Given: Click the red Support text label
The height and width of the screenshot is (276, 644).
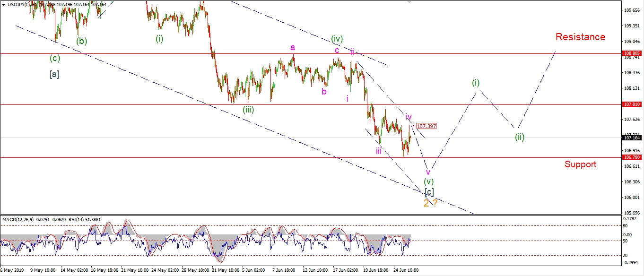Looking at the screenshot, I should [580, 164].
